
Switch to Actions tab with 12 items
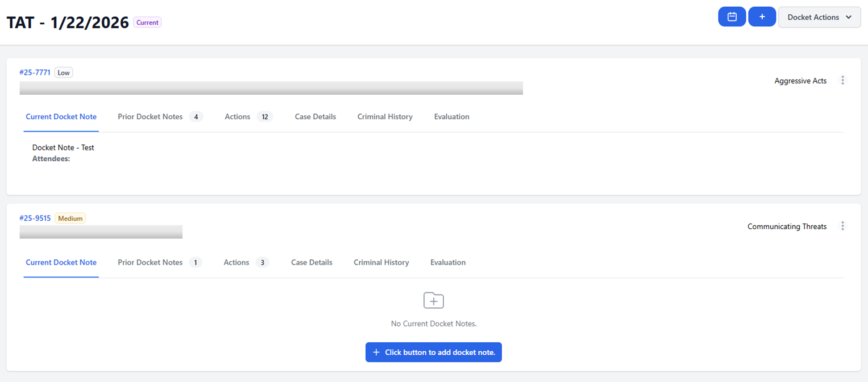tap(237, 117)
